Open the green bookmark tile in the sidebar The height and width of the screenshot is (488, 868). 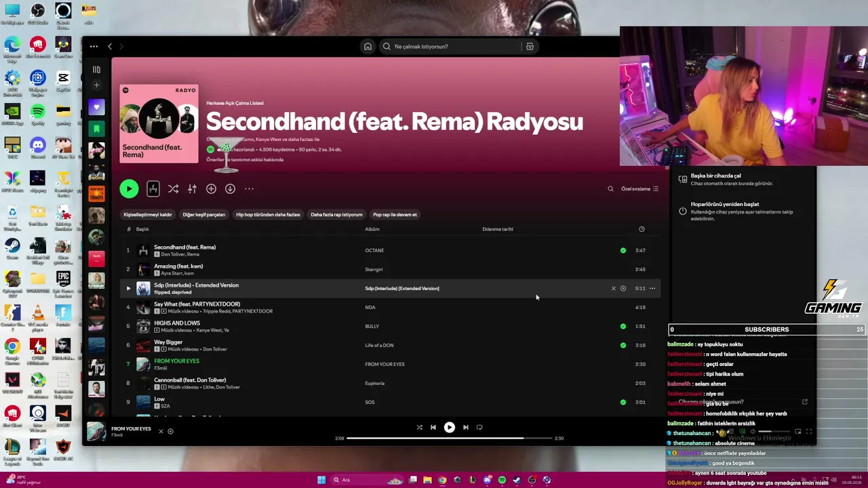[x=96, y=129]
